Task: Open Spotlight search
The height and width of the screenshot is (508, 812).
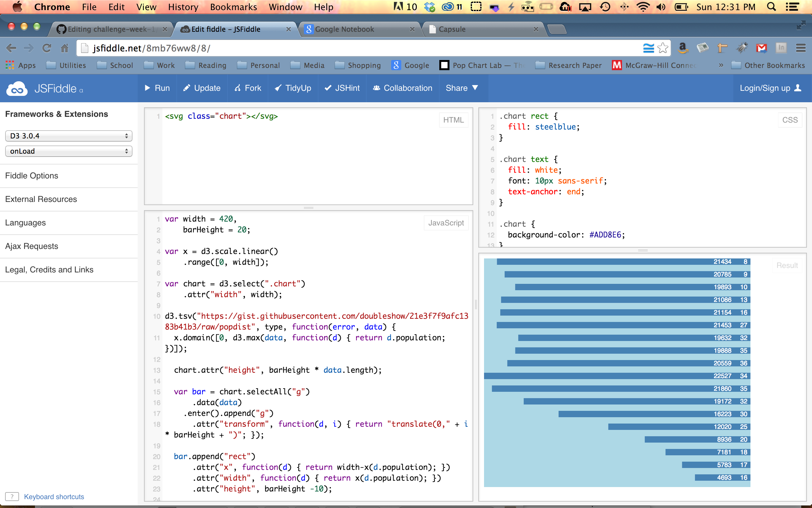Action: coord(771,7)
